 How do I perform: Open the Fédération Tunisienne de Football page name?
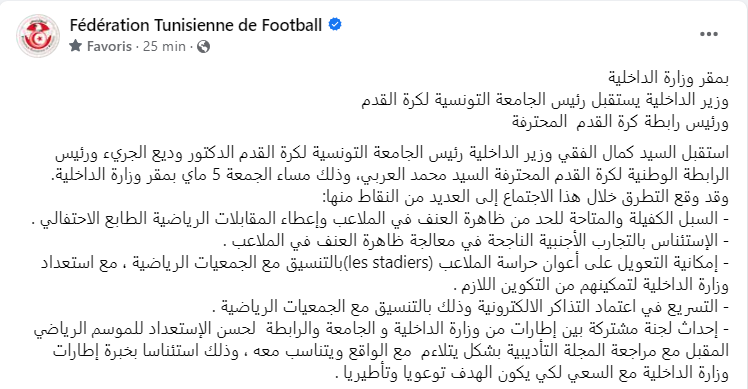[196, 24]
